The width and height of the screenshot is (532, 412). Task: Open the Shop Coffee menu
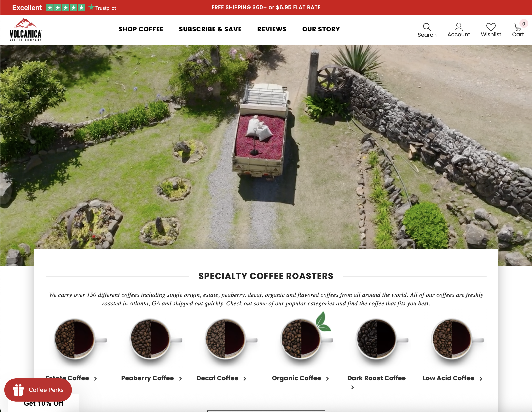[141, 29]
